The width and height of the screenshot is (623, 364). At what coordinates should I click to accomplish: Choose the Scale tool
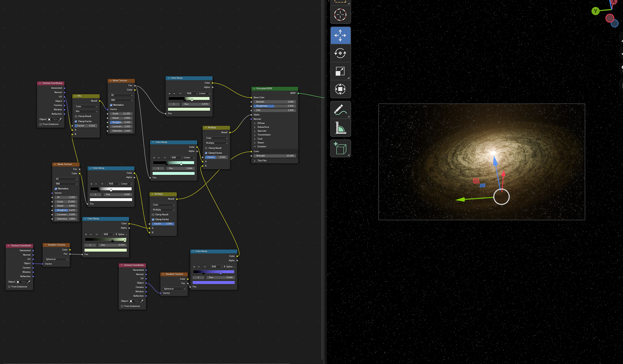(x=340, y=71)
